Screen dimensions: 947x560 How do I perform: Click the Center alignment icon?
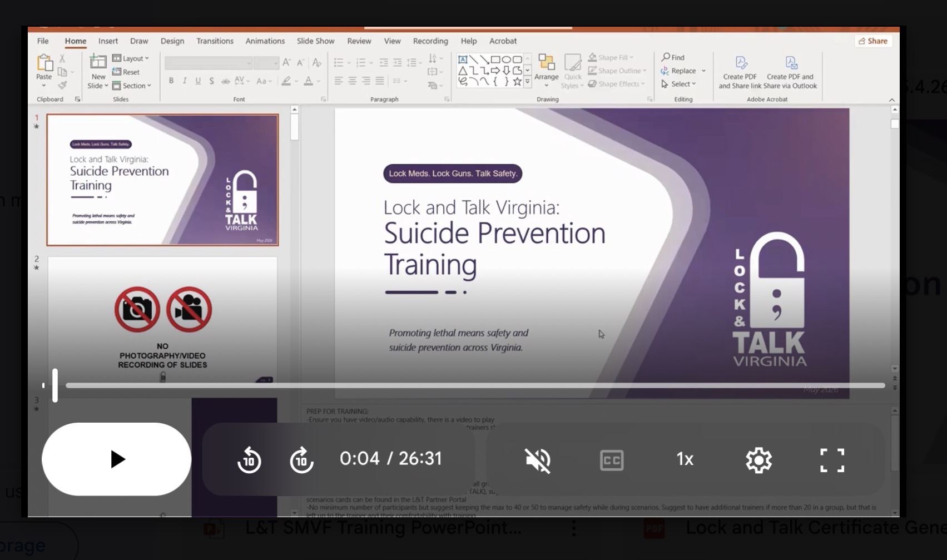pyautogui.click(x=352, y=81)
